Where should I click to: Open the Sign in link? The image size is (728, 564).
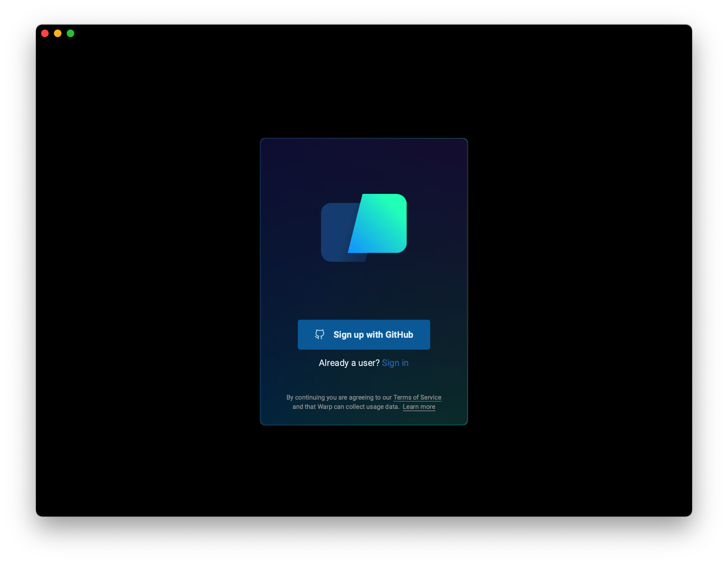[x=395, y=363]
